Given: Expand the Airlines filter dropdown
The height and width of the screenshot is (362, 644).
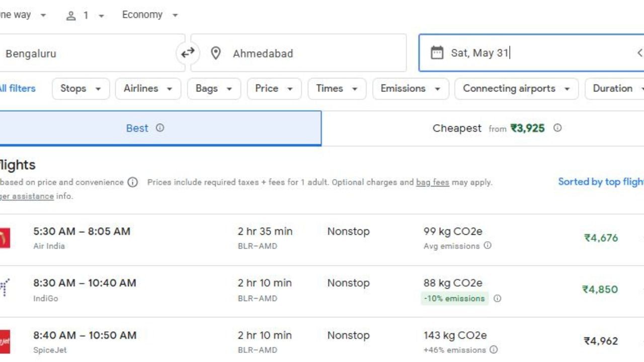Looking at the screenshot, I should click(x=148, y=88).
